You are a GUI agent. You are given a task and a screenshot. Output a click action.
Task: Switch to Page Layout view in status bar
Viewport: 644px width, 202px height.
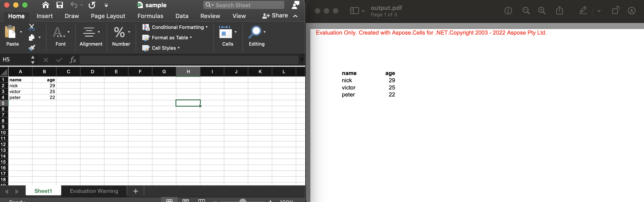click(185, 200)
